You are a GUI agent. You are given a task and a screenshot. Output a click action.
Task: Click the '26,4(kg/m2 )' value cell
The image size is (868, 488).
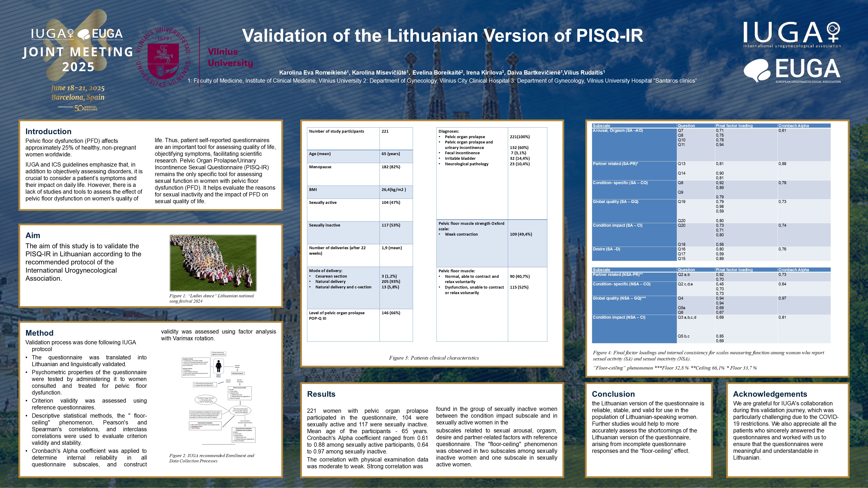click(396, 192)
